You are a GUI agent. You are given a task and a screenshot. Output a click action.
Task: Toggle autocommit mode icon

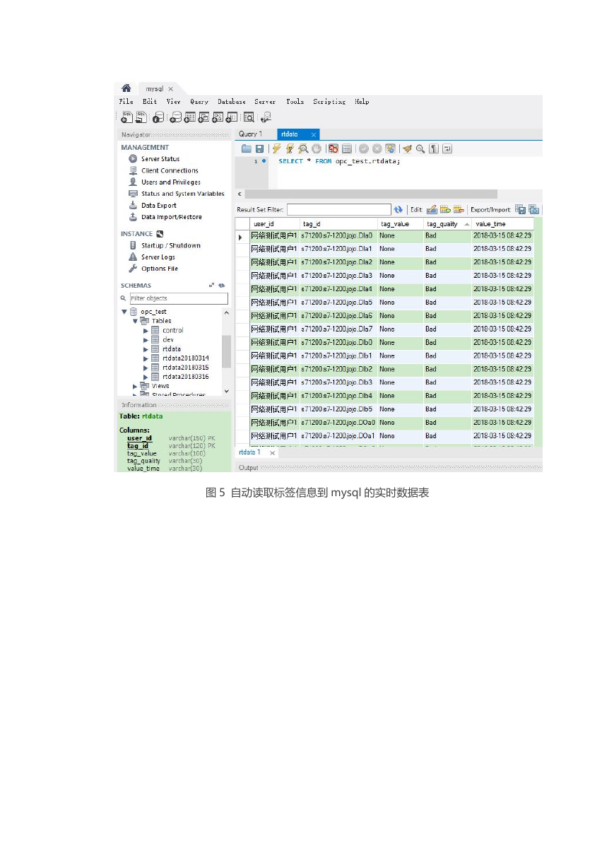point(390,148)
